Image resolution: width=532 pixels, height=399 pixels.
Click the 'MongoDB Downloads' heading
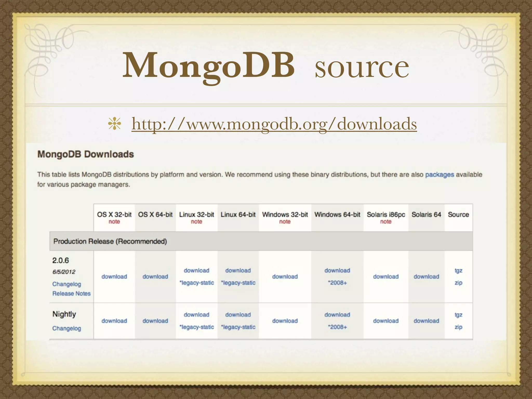tap(86, 154)
